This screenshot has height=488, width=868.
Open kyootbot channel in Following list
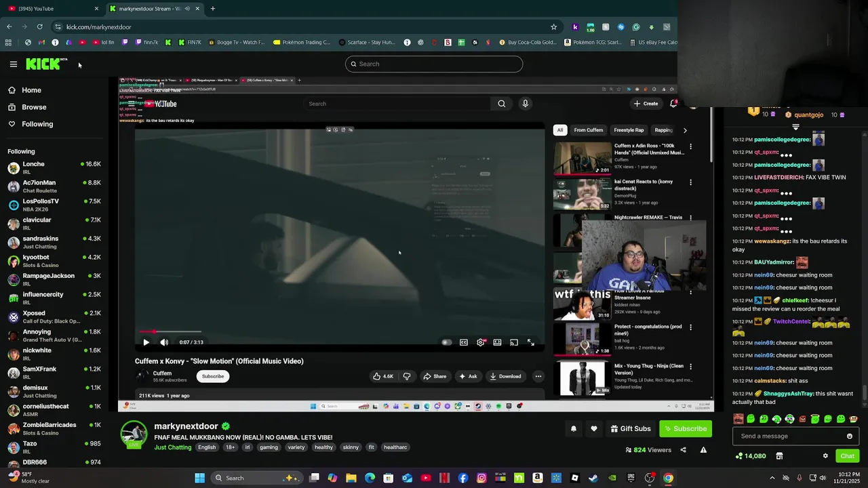54,261
